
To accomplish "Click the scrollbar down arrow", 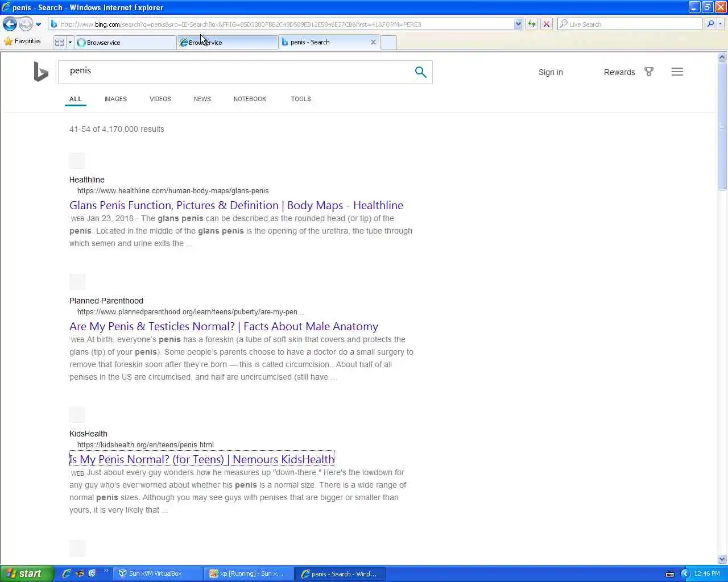I will pos(722,559).
